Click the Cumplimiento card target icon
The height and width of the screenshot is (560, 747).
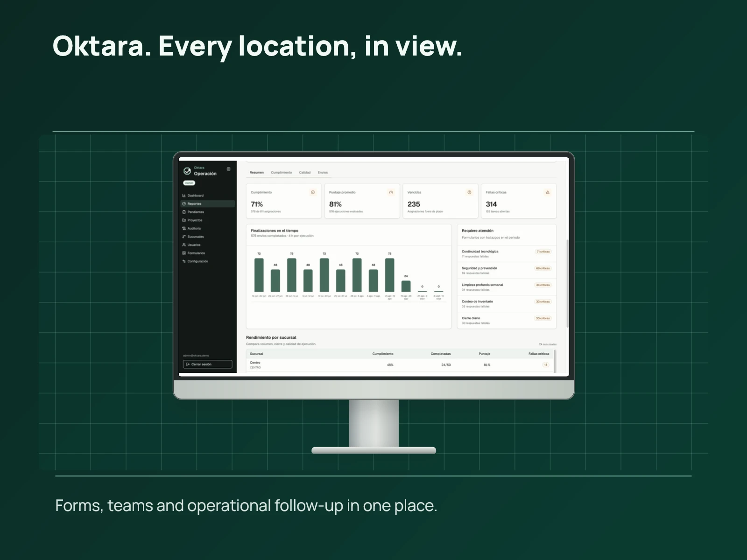coord(313,192)
